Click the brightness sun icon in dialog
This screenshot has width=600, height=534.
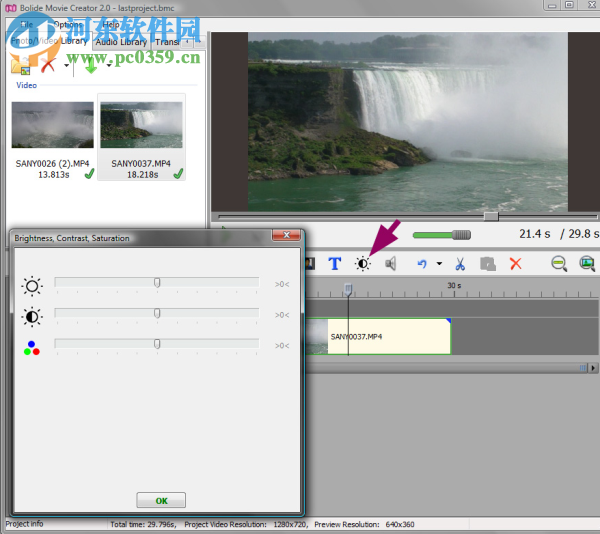pos(32,286)
